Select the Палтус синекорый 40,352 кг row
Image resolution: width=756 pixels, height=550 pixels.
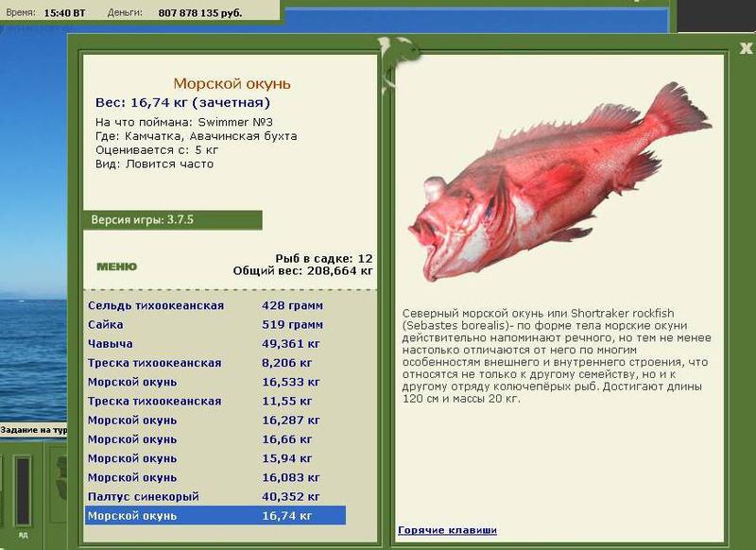pyautogui.click(x=215, y=496)
